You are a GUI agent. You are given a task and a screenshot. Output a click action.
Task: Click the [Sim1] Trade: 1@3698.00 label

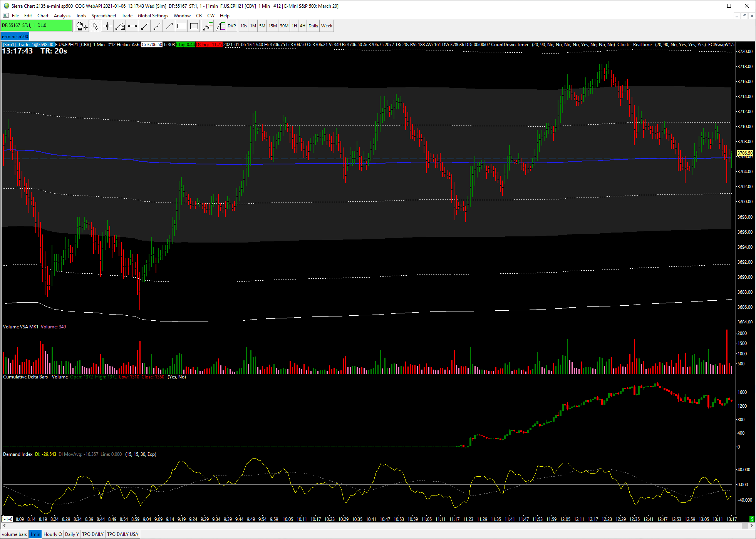pos(28,45)
